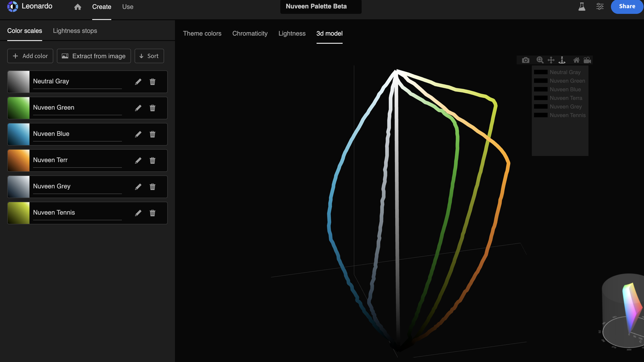This screenshot has width=644, height=362.
Task: Click the Nuveen Grey gradient swatch
Action: pyautogui.click(x=19, y=187)
